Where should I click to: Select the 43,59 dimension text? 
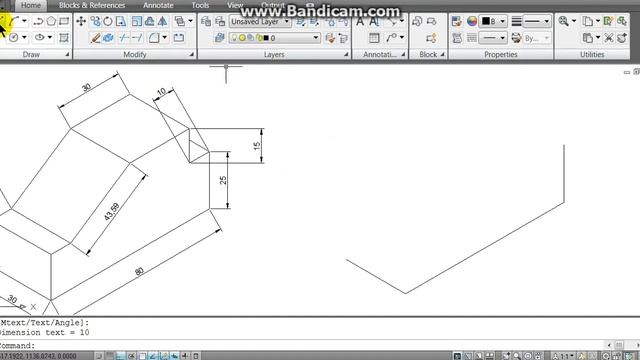111,212
